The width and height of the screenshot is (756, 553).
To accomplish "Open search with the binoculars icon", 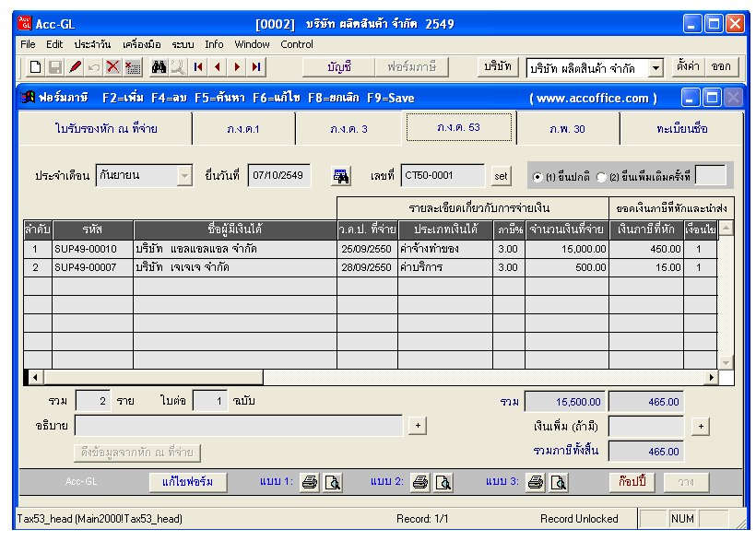I will pyautogui.click(x=159, y=67).
